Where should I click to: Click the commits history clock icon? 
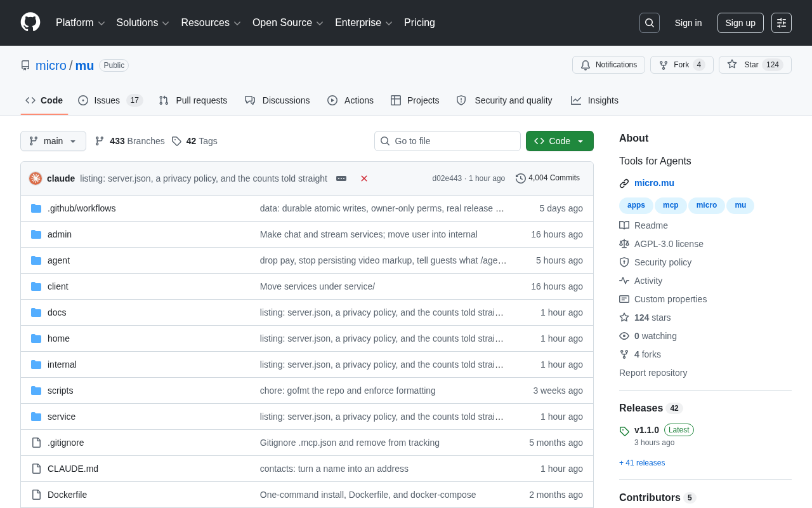pos(521,178)
